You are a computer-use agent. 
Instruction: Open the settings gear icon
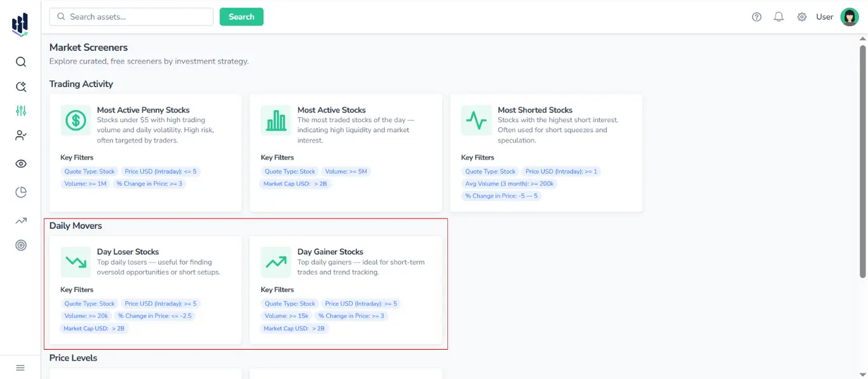(x=802, y=17)
